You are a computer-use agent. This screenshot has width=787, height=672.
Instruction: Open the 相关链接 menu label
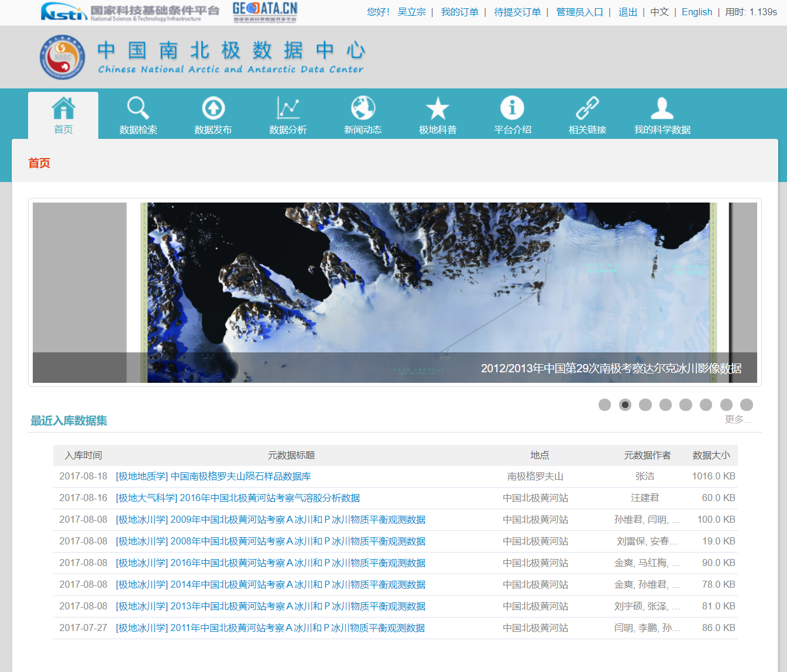click(587, 129)
